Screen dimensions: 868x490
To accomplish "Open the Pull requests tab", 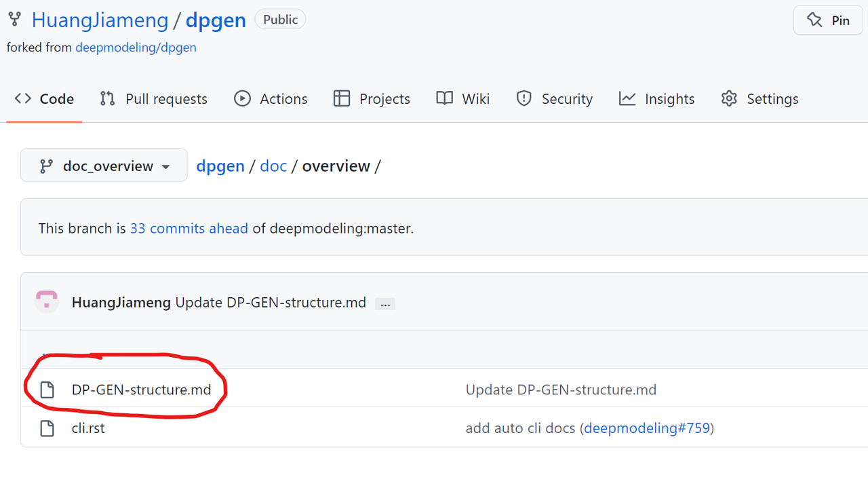I will click(153, 99).
